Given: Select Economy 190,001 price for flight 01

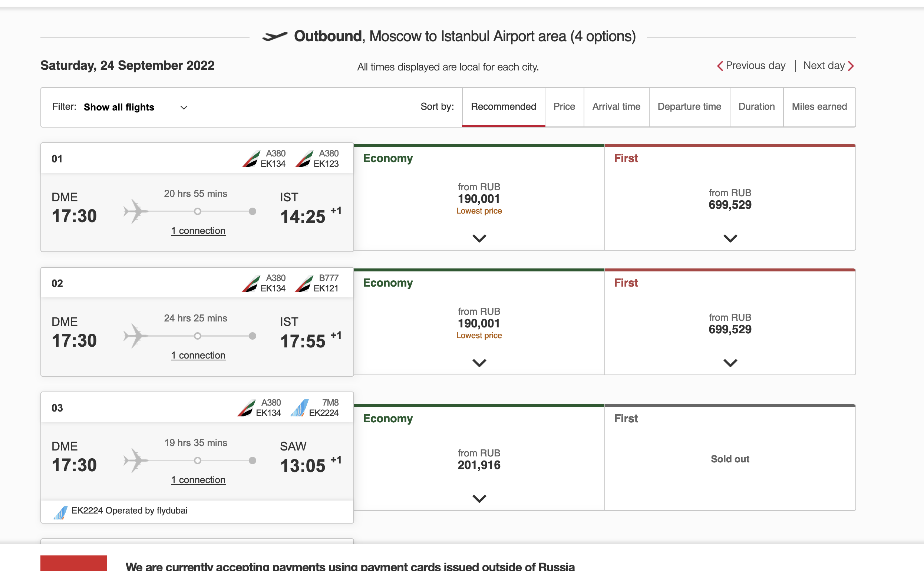Looking at the screenshot, I should click(479, 199).
